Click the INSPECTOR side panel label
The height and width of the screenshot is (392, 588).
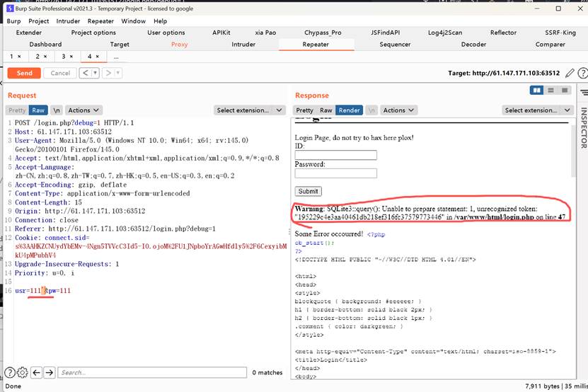(584, 127)
